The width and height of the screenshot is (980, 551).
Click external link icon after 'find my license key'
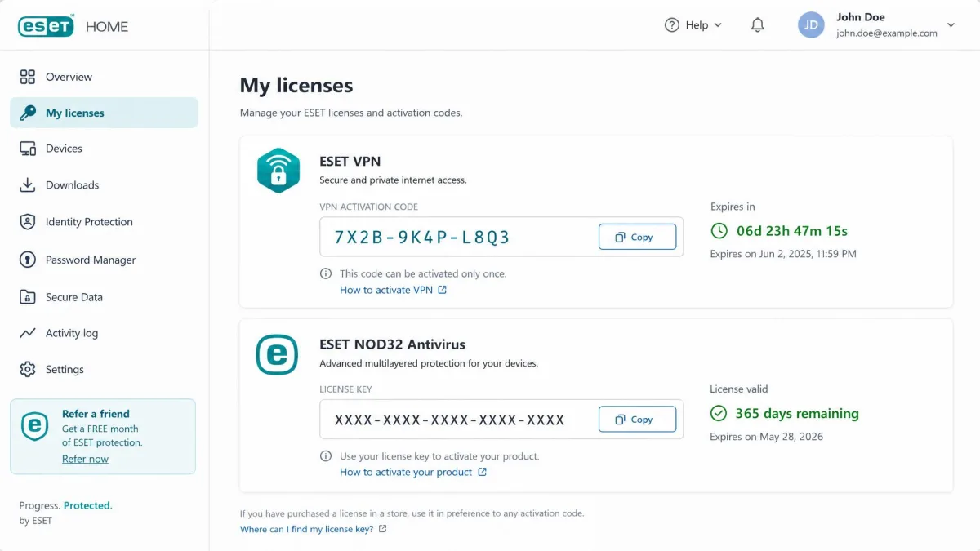click(x=383, y=529)
